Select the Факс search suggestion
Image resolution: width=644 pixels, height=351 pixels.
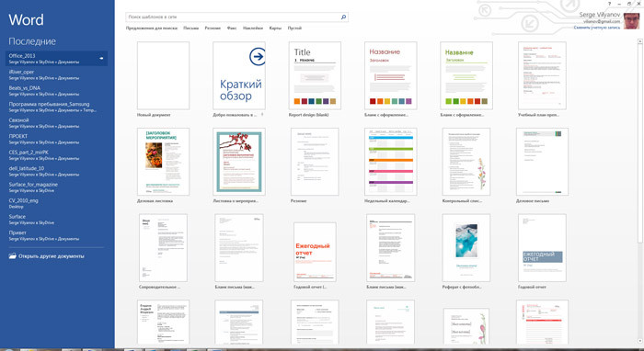232,28
